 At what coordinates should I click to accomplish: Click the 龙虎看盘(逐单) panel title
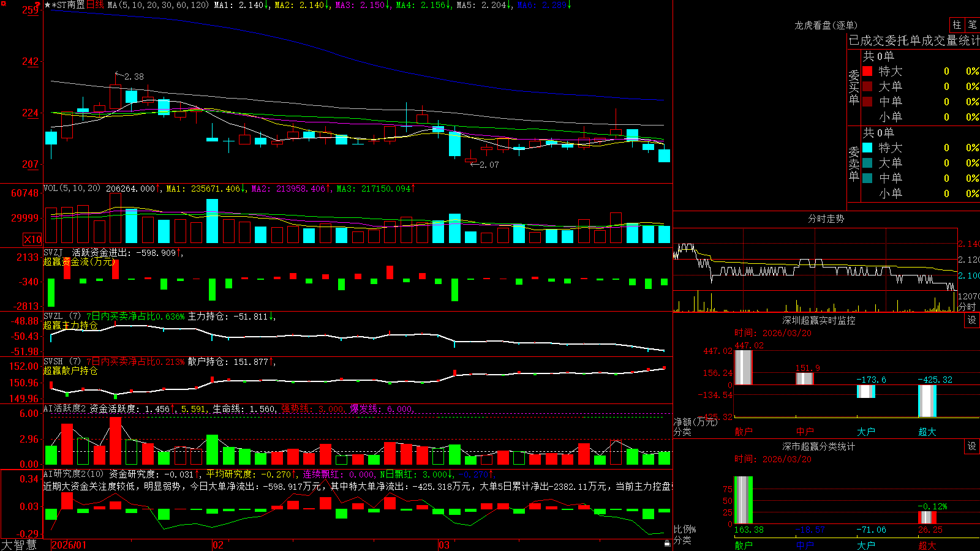(x=826, y=25)
